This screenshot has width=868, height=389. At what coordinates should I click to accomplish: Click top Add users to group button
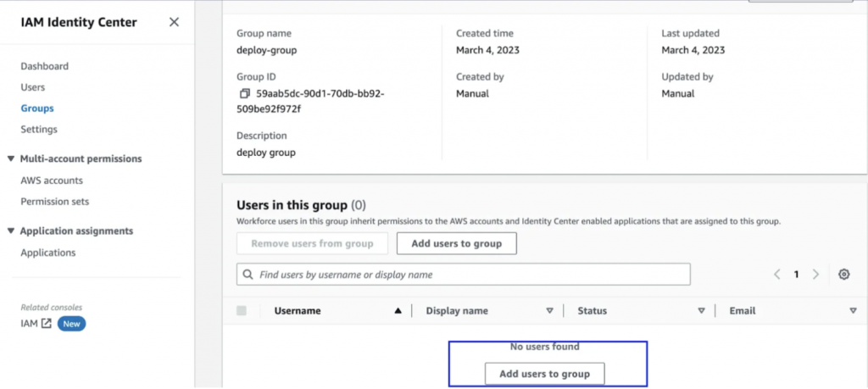pos(456,244)
